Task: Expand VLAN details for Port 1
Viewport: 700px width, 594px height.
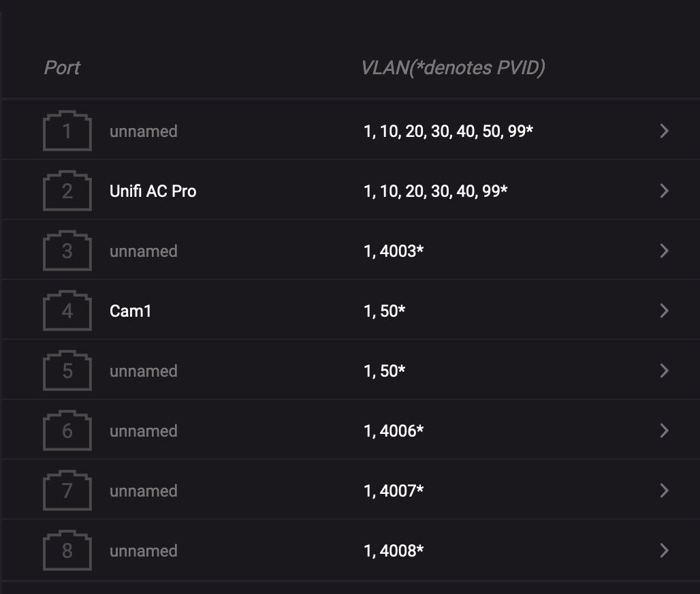Action: tap(664, 131)
